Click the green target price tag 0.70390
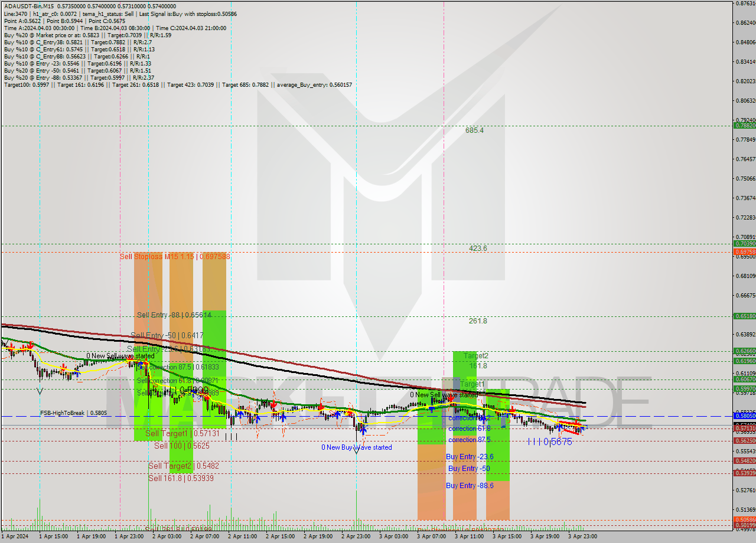756x543 pixels. (743, 243)
